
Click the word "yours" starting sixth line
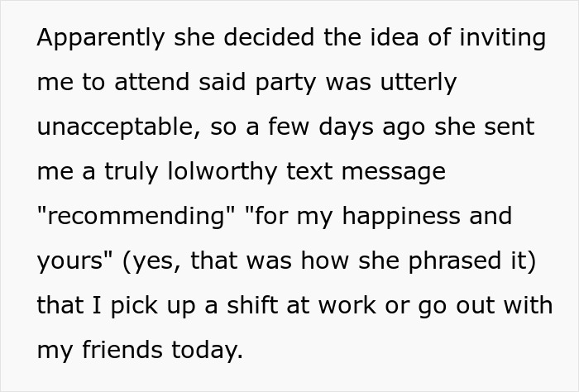[x=69, y=261]
